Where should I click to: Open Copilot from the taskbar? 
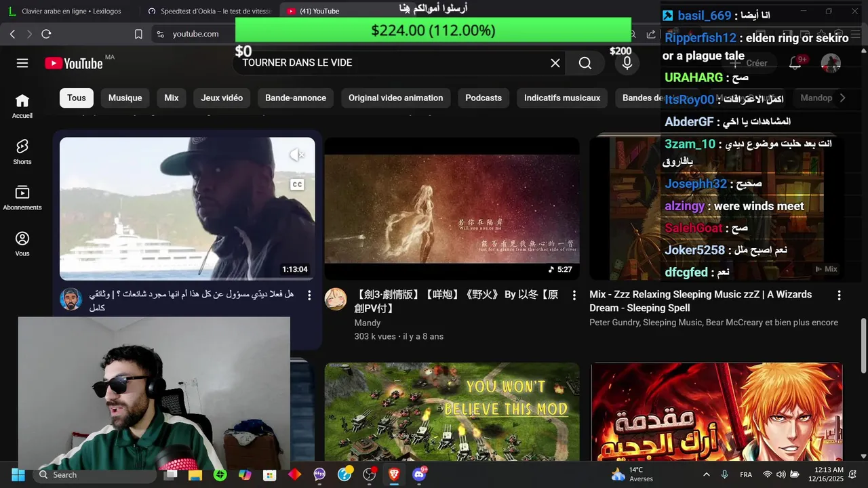[x=245, y=474]
